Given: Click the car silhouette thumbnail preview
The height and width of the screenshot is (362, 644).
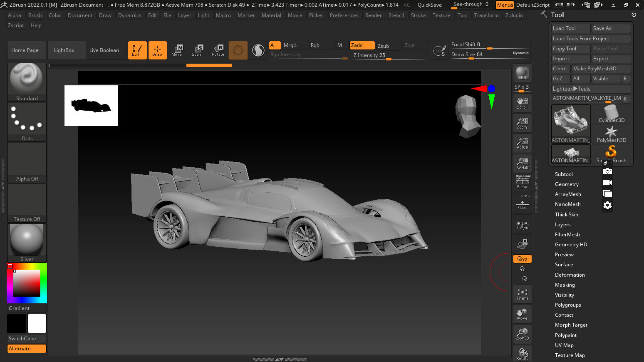Looking at the screenshot, I should click(x=91, y=106).
